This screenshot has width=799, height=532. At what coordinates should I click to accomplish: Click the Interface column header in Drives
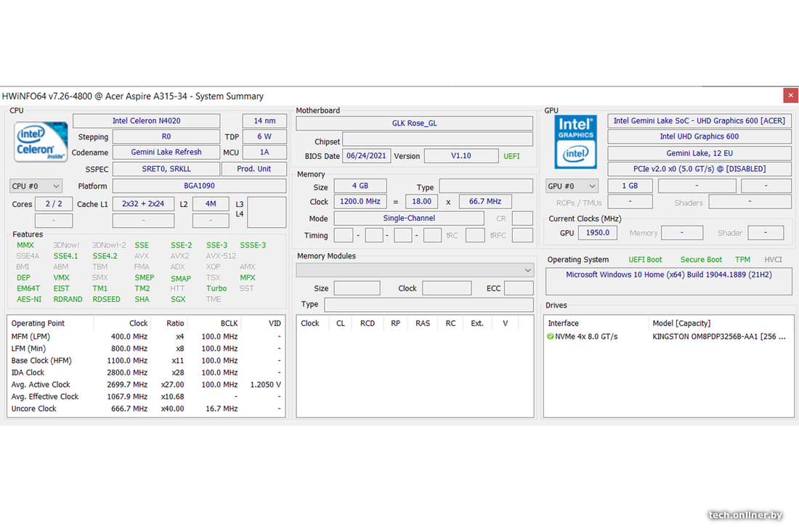coord(563,324)
